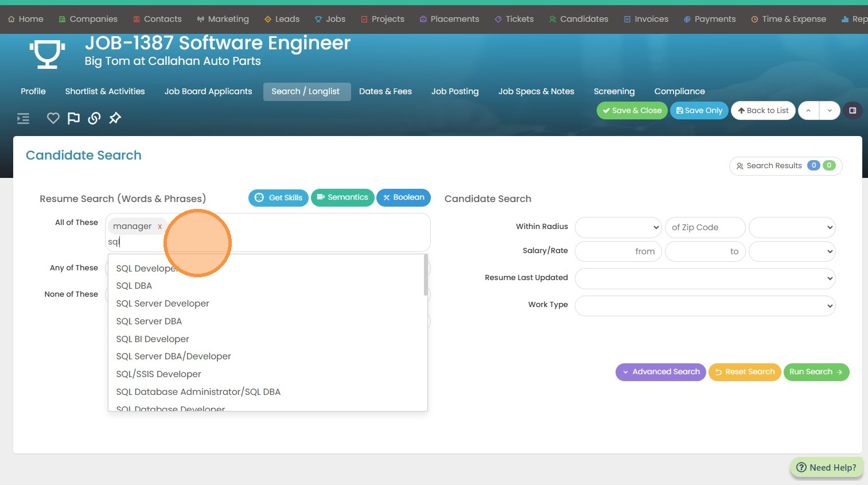Expand the Resume Last Updated dropdown

click(704, 278)
